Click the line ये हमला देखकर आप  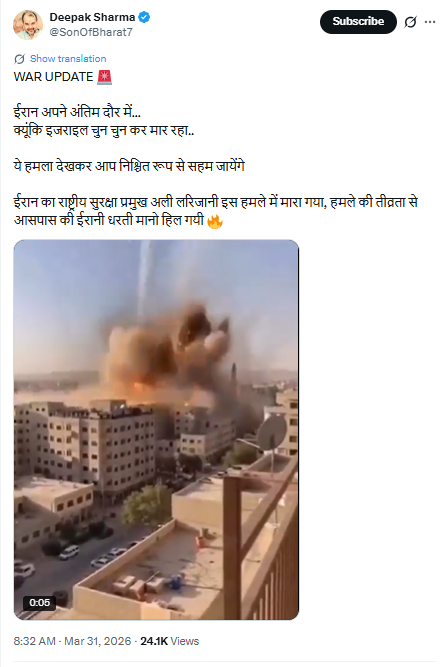pyautogui.click(x=129, y=166)
